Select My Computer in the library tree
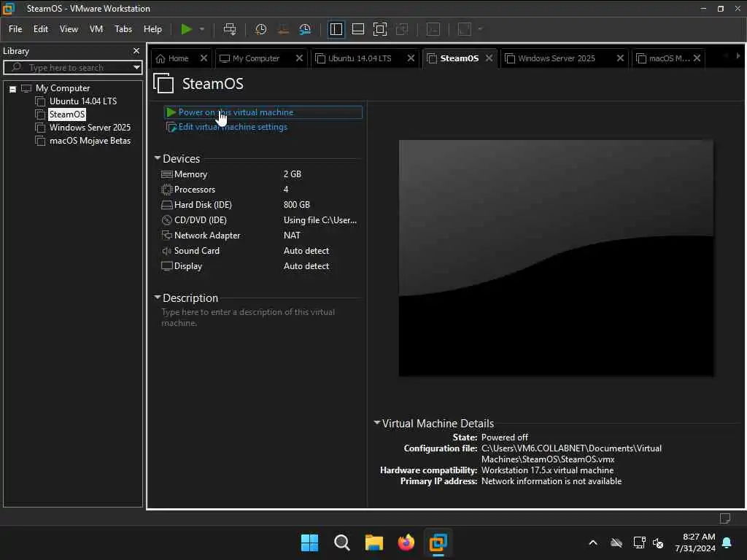747x560 pixels. click(63, 88)
